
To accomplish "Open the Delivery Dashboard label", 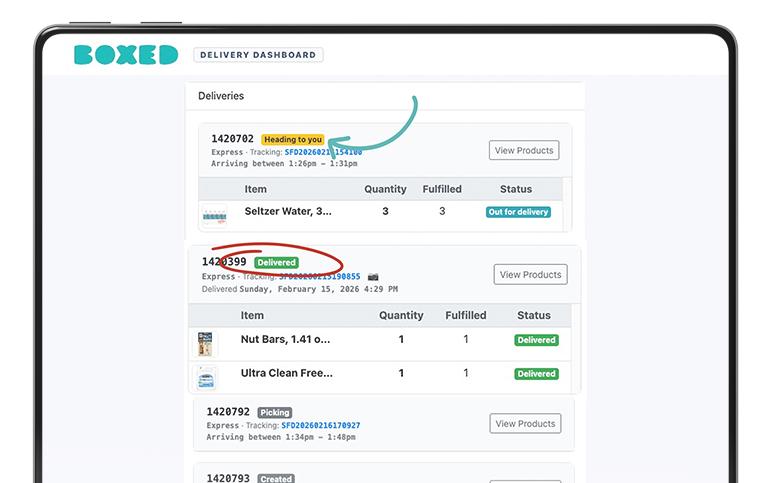I will click(258, 55).
